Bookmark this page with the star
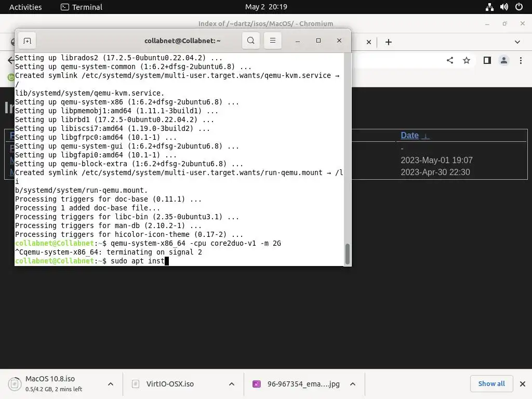The width and height of the screenshot is (532, 399). point(467,60)
